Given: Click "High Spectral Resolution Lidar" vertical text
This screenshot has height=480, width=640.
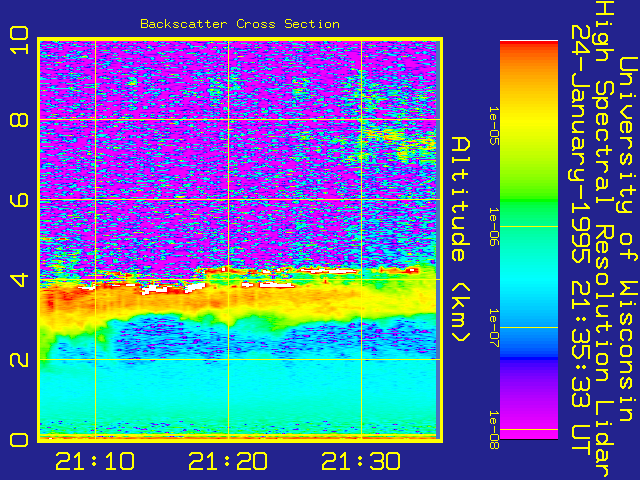Looking at the screenshot, I should click(604, 240).
